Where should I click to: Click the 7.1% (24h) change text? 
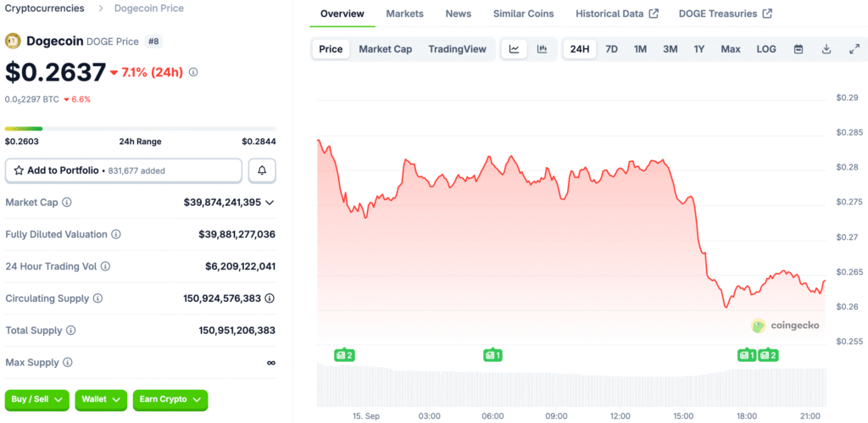click(x=153, y=72)
